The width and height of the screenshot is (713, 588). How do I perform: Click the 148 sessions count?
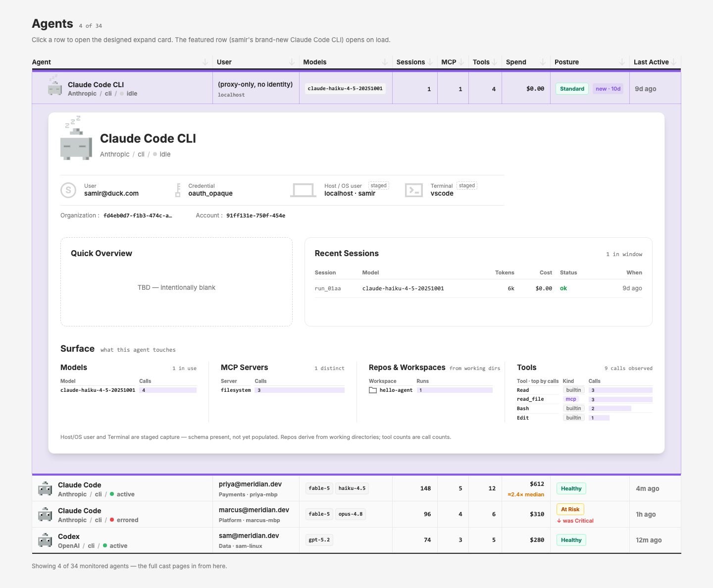tap(425, 488)
